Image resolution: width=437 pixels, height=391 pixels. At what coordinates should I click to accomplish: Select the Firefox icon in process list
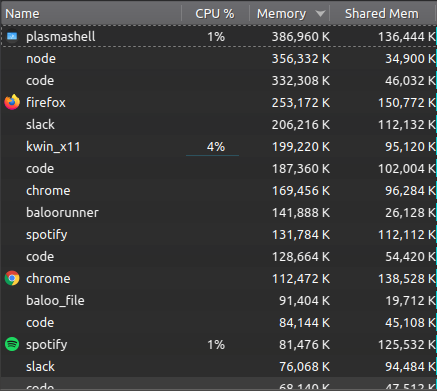click(x=12, y=102)
